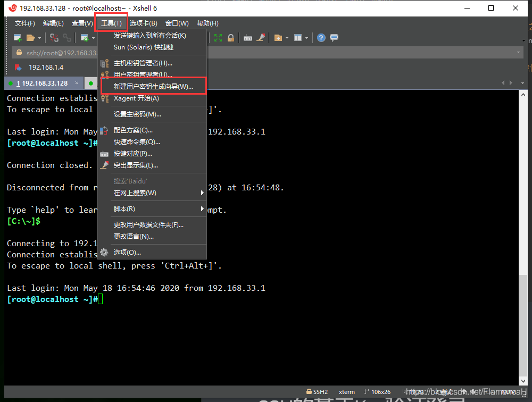This screenshot has width=532, height=402.
Task: Open the 帮助(H) menu
Action: [x=207, y=23]
